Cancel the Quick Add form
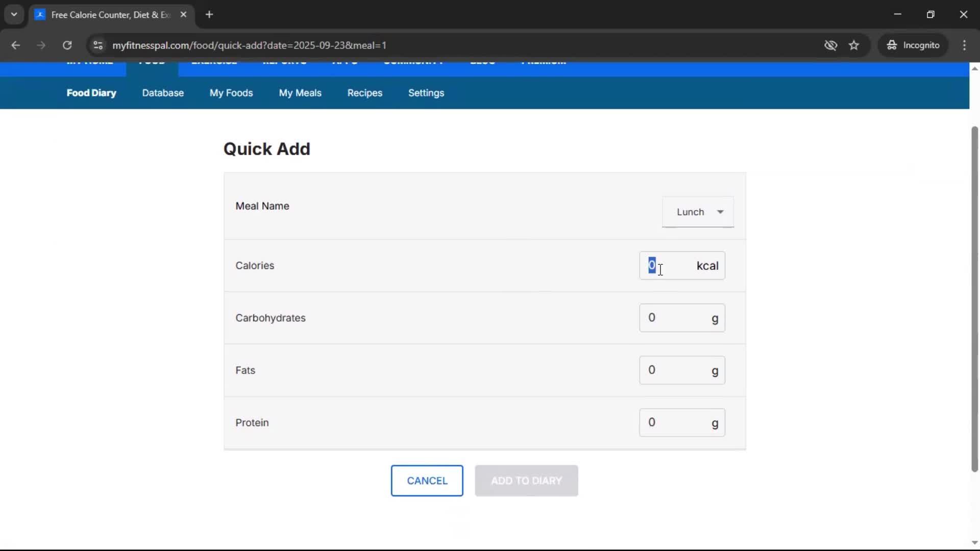 (x=427, y=481)
